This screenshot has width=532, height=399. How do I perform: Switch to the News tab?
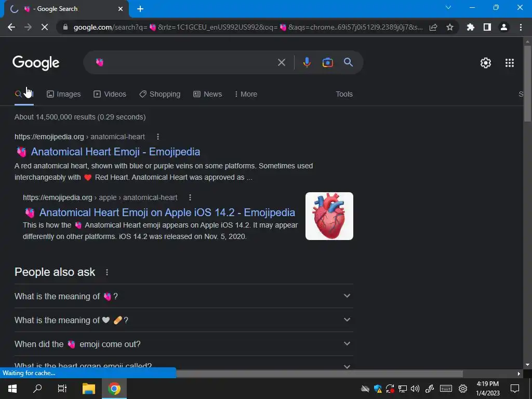click(208, 94)
